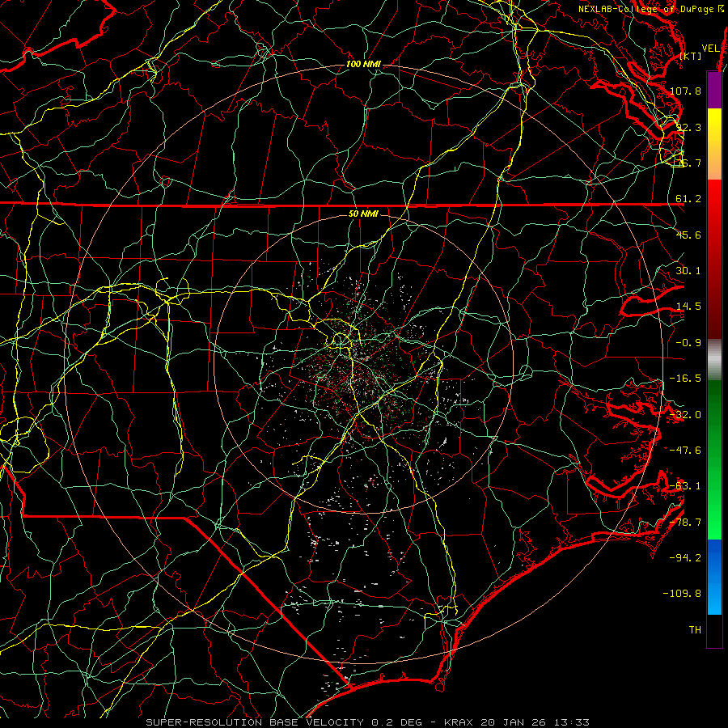Pick the purple segment of velocity scale
728x728 pixels.
point(714,90)
